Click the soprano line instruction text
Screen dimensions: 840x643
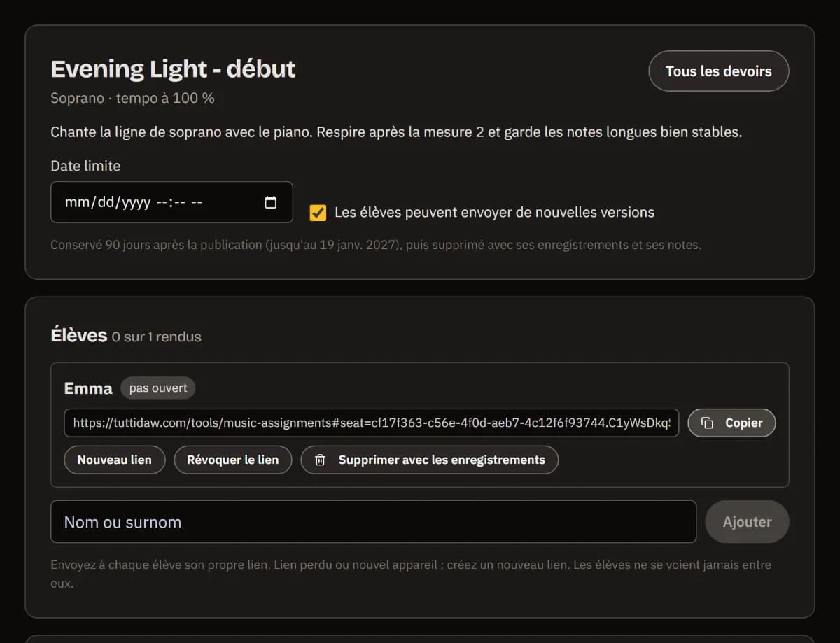pos(396,132)
